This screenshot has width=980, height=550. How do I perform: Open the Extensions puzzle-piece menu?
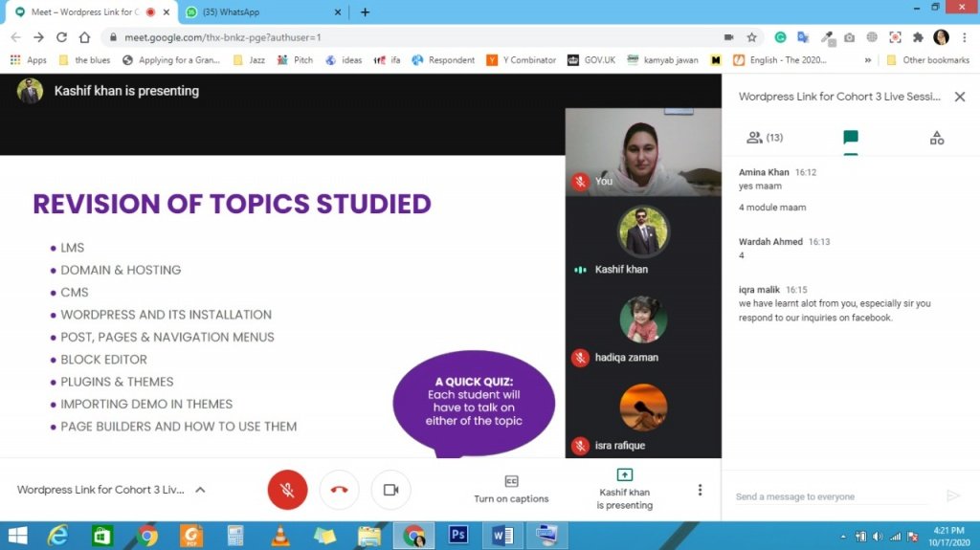pos(918,37)
